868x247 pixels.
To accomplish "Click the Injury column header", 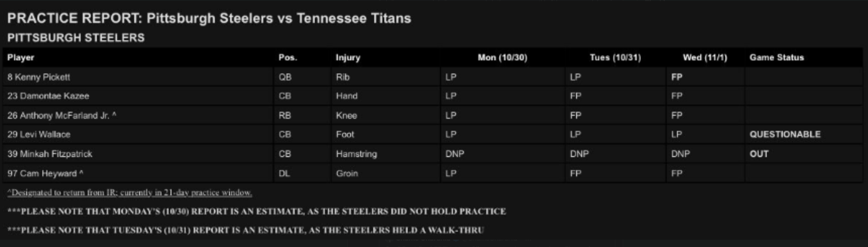I will tap(348, 57).
